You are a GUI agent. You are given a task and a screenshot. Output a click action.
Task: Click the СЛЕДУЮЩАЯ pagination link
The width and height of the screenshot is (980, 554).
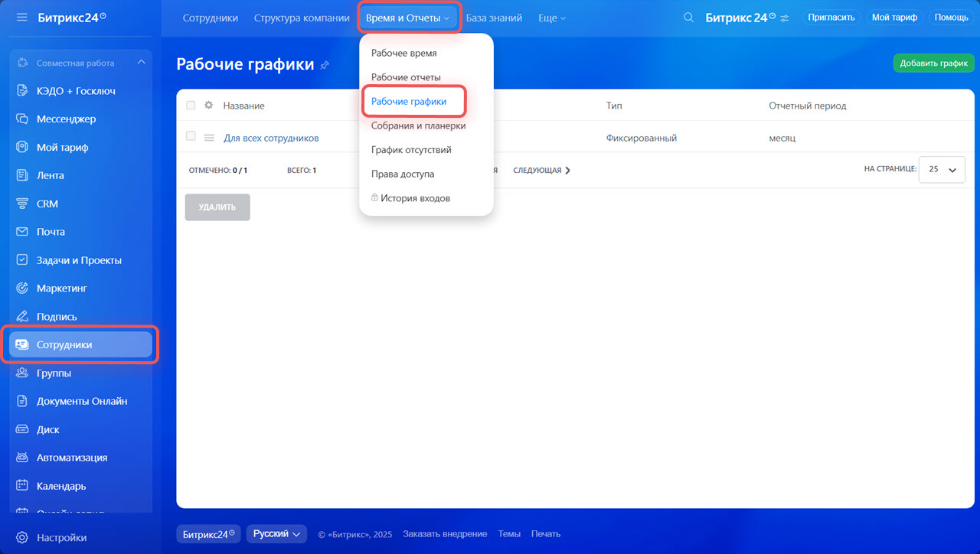pos(541,171)
